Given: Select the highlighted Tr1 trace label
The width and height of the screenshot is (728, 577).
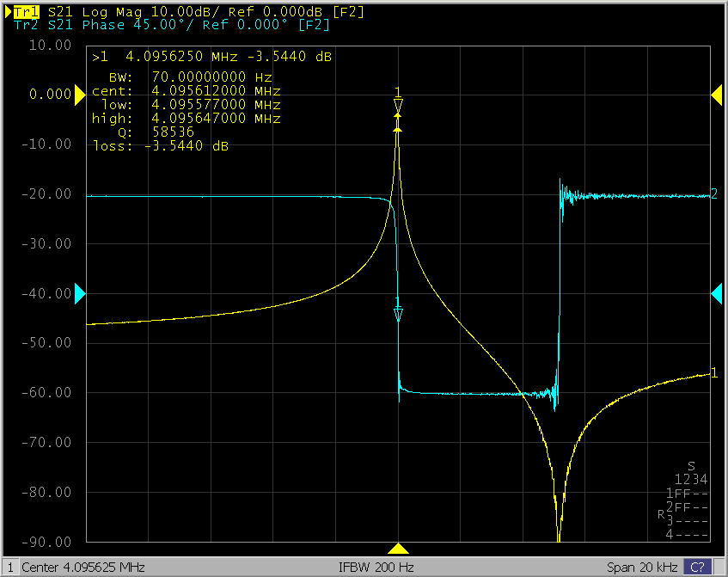Looking at the screenshot, I should coord(29,10).
